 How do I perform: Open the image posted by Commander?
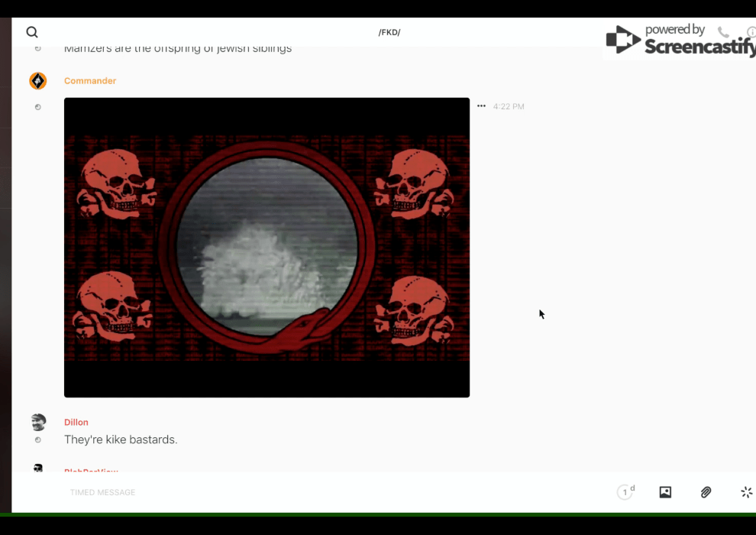(267, 247)
